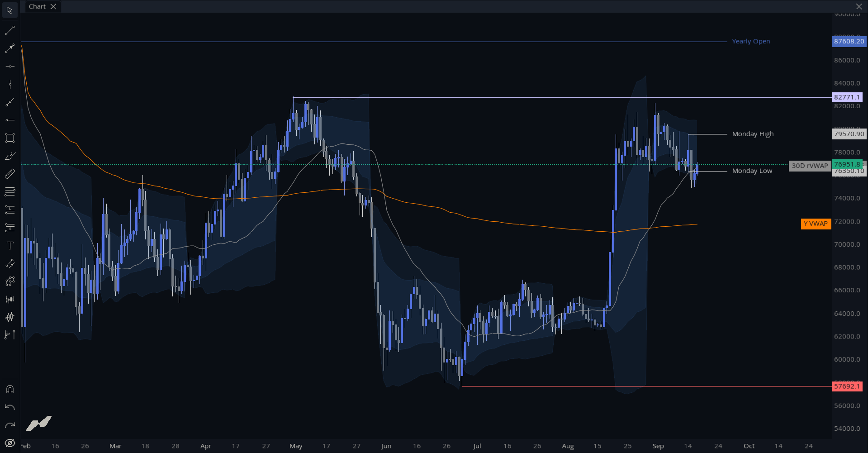Select the cursor pointer tool

click(9, 10)
